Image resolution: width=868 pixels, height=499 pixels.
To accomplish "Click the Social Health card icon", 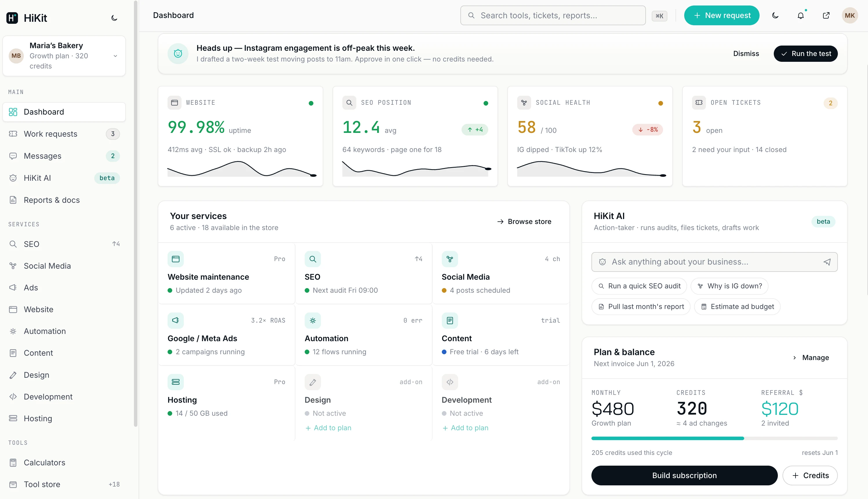I will 524,102.
